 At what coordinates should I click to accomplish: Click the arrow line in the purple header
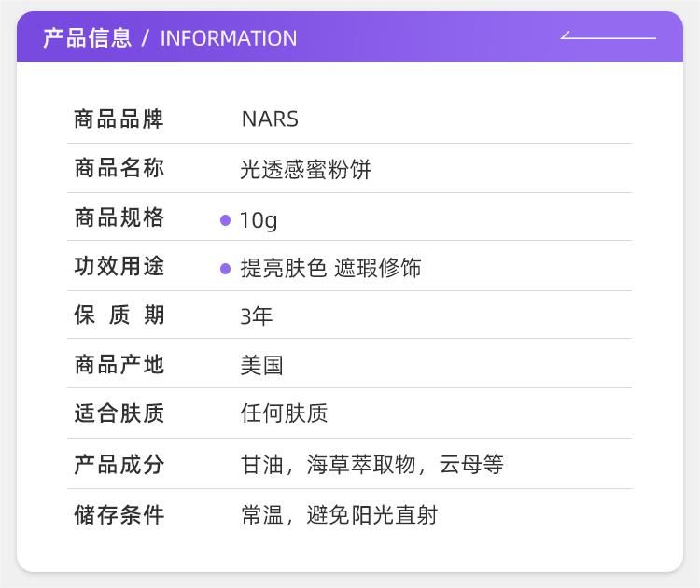[x=608, y=37]
